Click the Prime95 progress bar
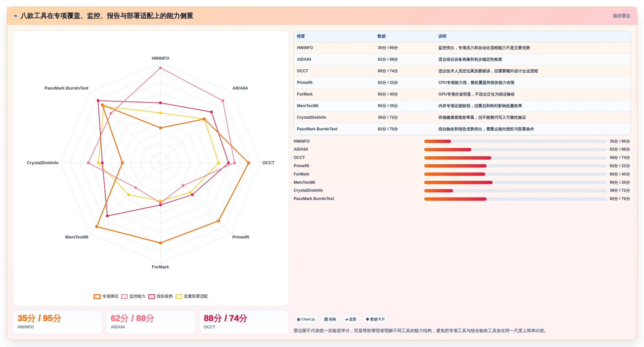Image resolution: width=644 pixels, height=347 pixels. point(515,166)
